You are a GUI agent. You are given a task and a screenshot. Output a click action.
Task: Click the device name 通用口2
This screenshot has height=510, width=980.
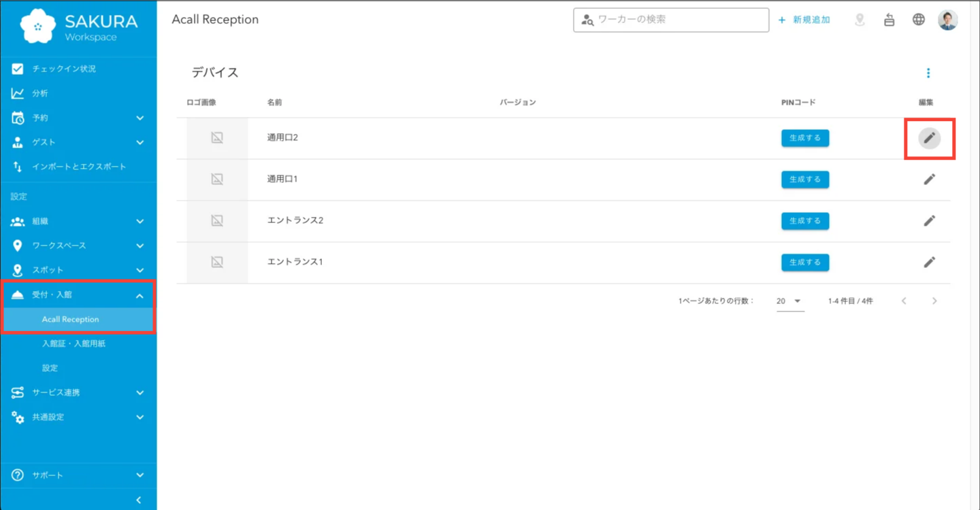[x=282, y=138]
